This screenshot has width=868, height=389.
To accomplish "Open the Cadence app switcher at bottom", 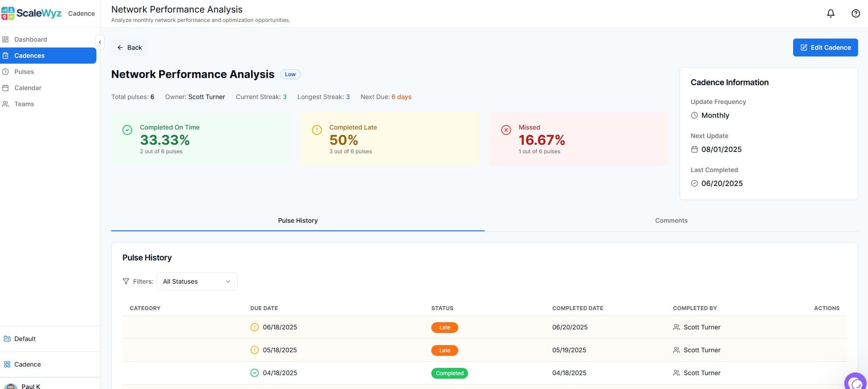I will pos(27,364).
